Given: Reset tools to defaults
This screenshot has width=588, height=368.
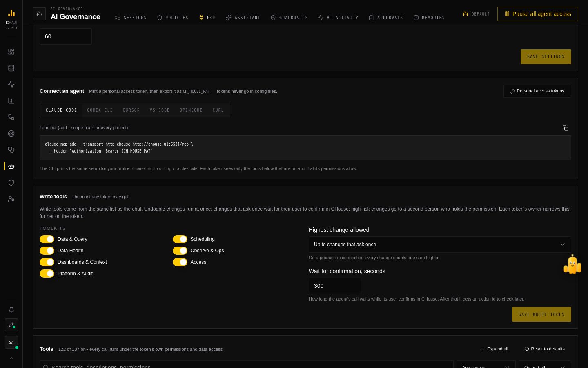Looking at the screenshot, I should click(545, 349).
